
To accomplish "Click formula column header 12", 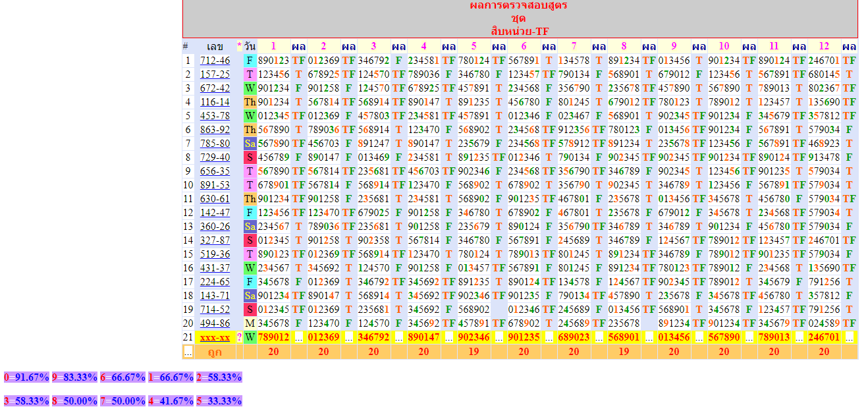I will click(824, 47).
